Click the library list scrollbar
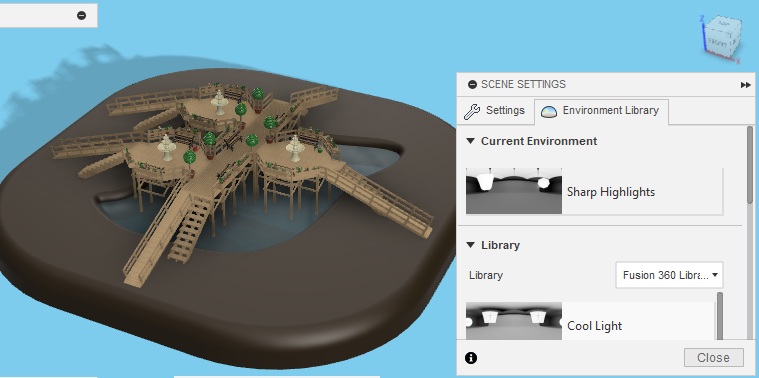 720,316
